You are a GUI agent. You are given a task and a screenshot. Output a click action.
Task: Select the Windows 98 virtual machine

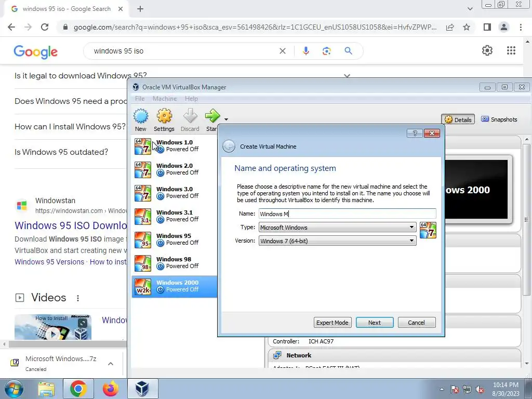pyautogui.click(x=175, y=263)
